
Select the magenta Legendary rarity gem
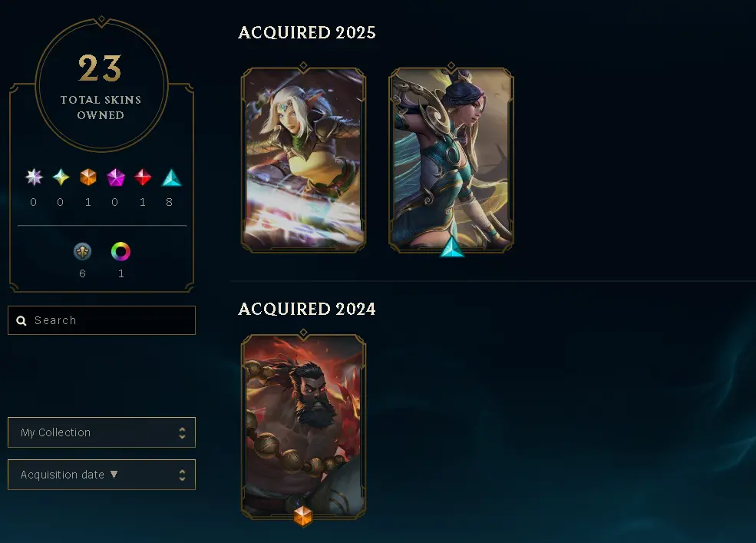click(x=116, y=177)
